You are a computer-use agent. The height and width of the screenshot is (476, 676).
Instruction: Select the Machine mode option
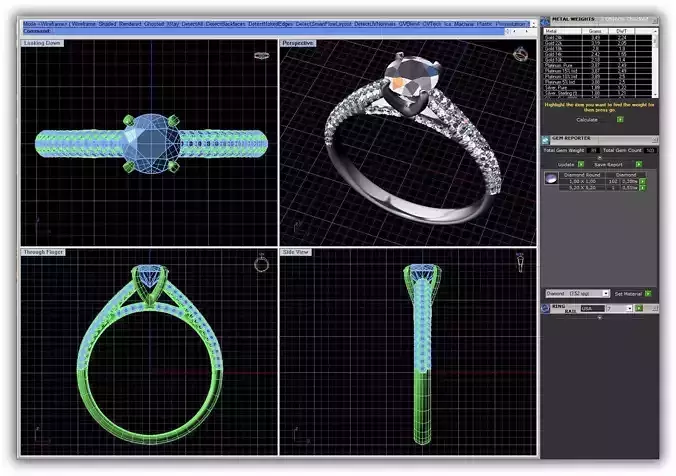point(464,24)
